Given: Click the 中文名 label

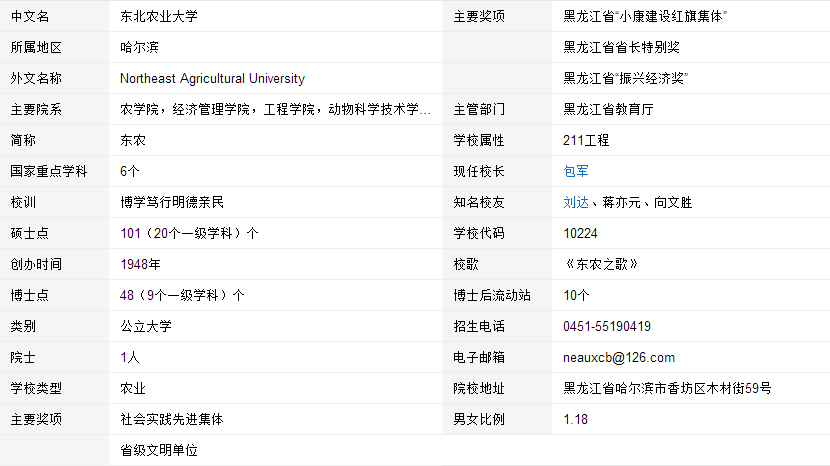Looking at the screenshot, I should tap(30, 16).
